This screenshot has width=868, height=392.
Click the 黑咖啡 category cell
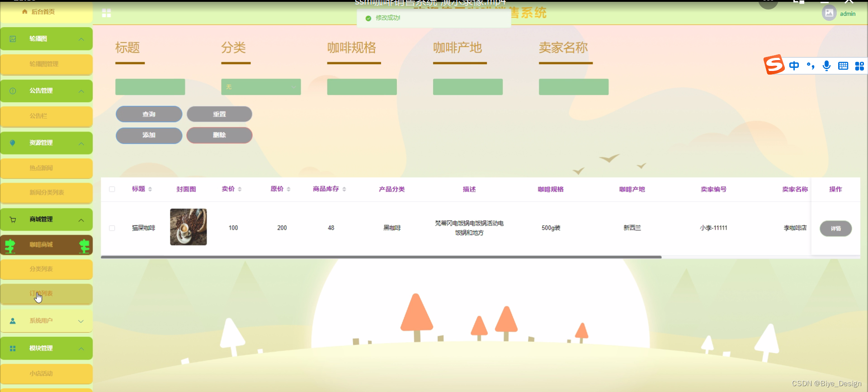click(x=392, y=228)
